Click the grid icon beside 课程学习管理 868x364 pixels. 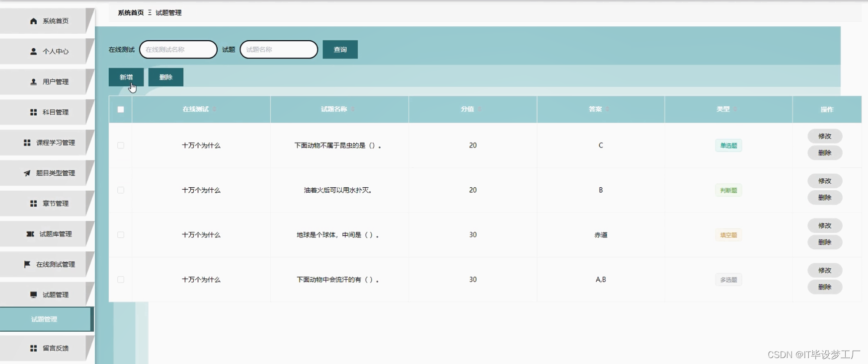pyautogui.click(x=27, y=143)
